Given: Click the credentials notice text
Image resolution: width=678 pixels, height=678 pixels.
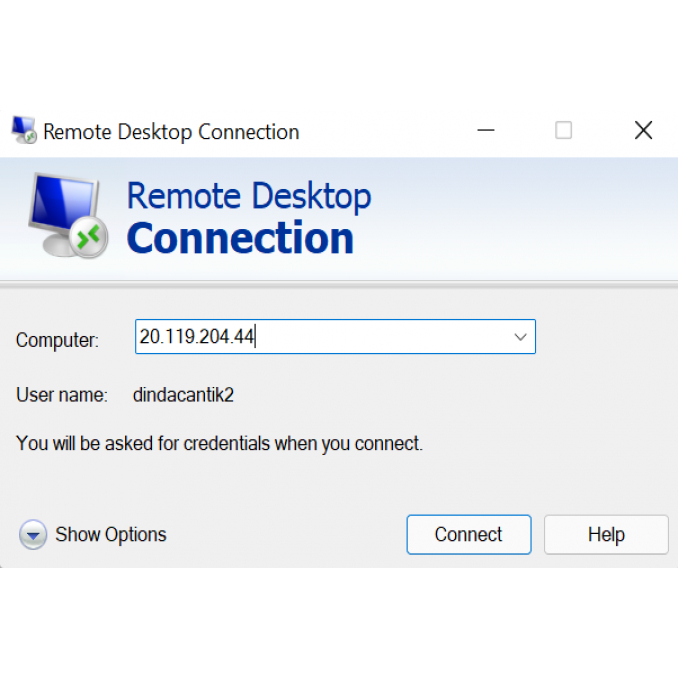Looking at the screenshot, I should (x=219, y=444).
